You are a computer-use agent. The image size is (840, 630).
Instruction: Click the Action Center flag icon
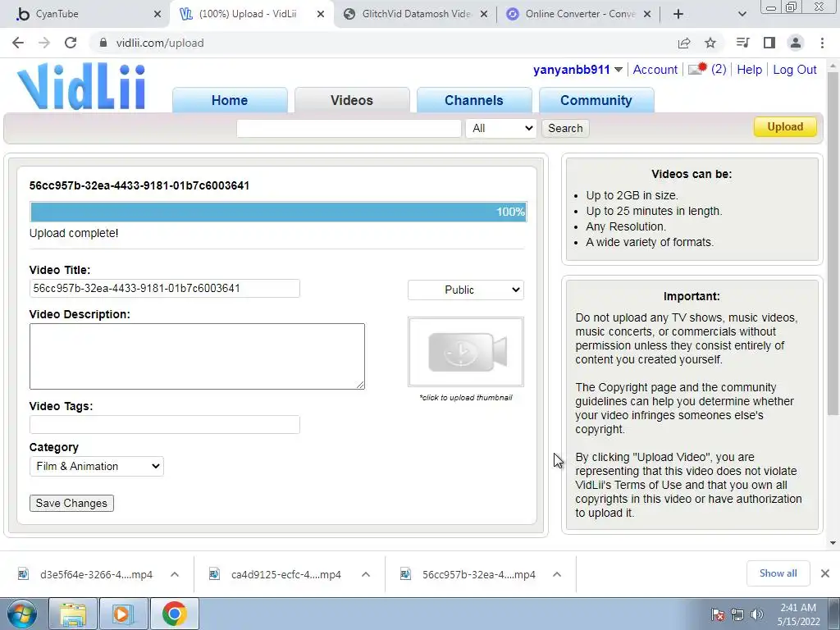[x=718, y=614]
